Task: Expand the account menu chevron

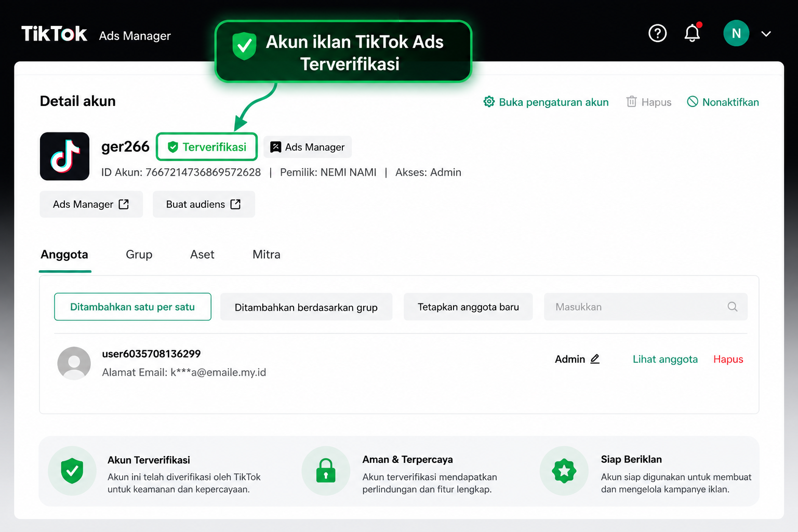Action: point(766,34)
